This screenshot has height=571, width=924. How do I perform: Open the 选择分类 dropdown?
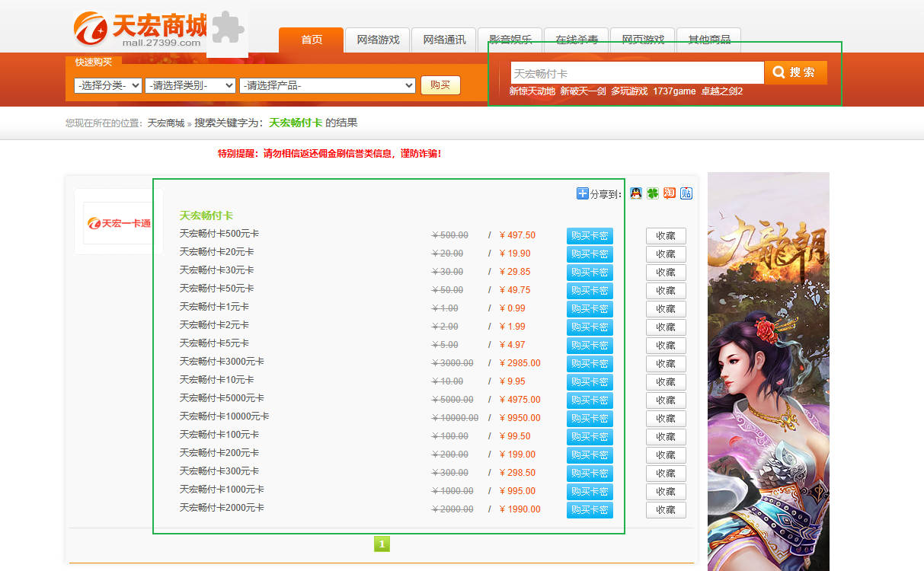[x=108, y=85]
